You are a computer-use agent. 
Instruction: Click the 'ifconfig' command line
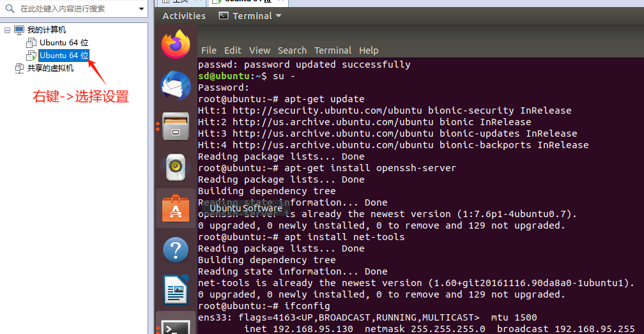(x=264, y=306)
